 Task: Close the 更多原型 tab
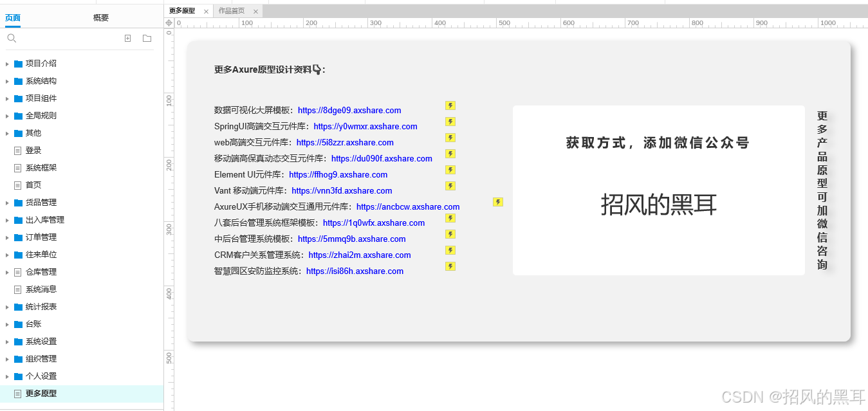206,12
